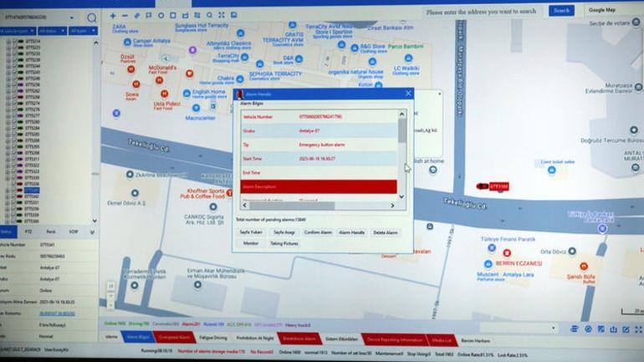Open the Prohibition At Night tab
This screenshot has width=644, height=362.
click(x=255, y=339)
